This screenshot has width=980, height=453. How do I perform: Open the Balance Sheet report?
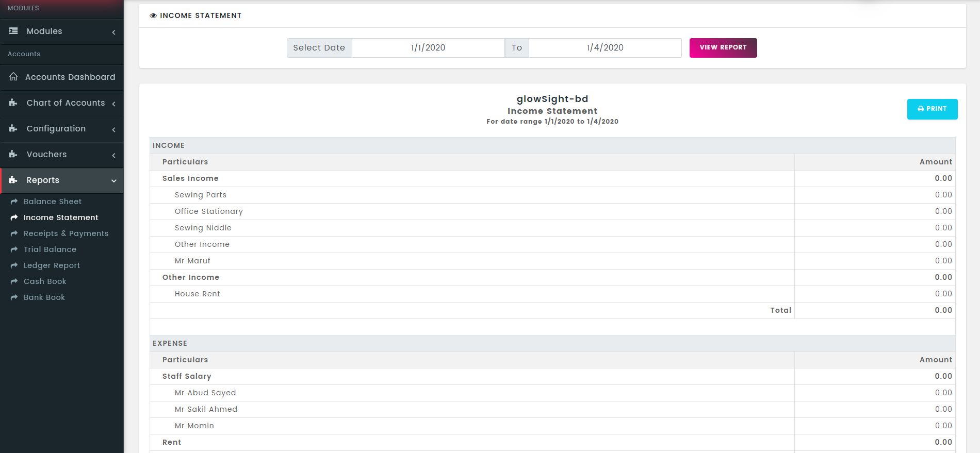click(53, 202)
